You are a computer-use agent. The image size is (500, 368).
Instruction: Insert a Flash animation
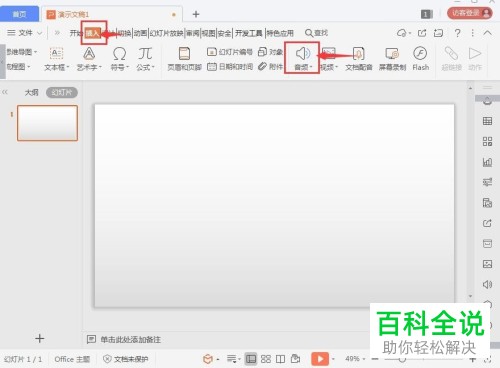click(x=420, y=59)
